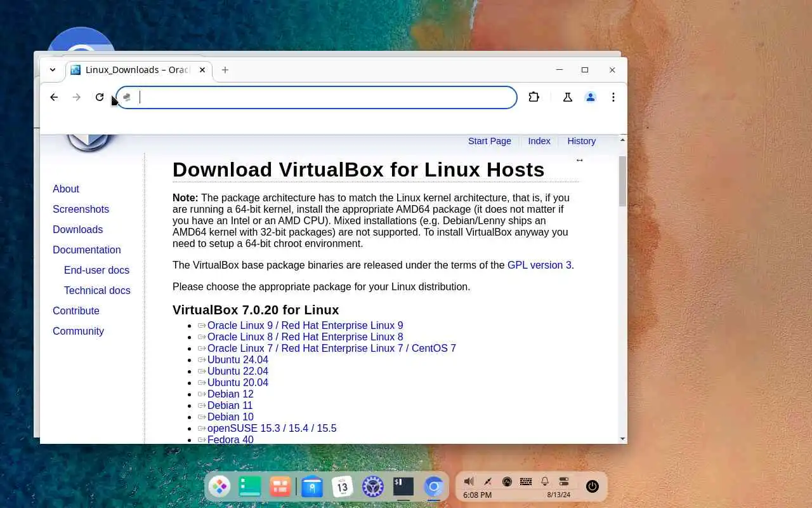Screen dimensions: 812x508
Task: Open the multitasking view dock icon
Action: [280, 487]
